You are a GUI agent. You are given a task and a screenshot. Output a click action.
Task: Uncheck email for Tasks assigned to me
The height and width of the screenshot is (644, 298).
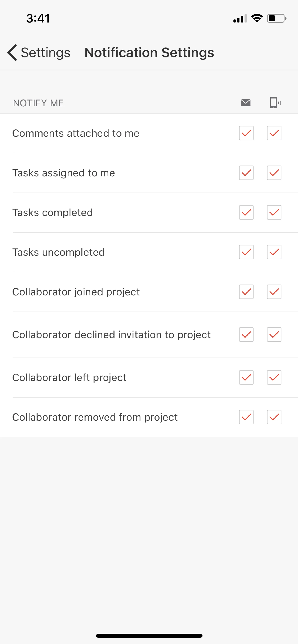(x=246, y=173)
